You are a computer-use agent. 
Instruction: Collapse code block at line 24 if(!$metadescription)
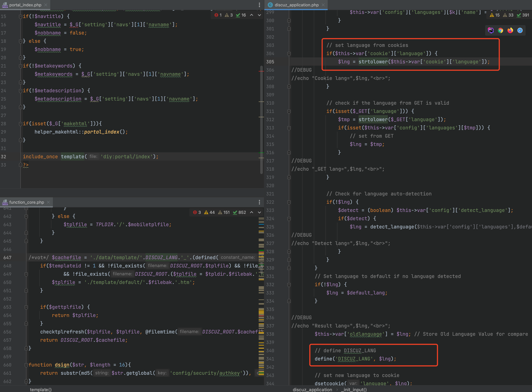[x=20, y=91]
